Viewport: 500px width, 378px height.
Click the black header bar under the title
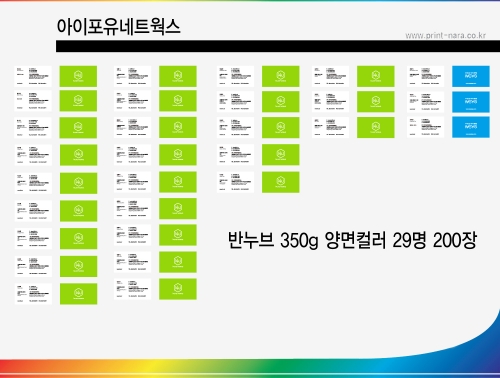click(278, 46)
